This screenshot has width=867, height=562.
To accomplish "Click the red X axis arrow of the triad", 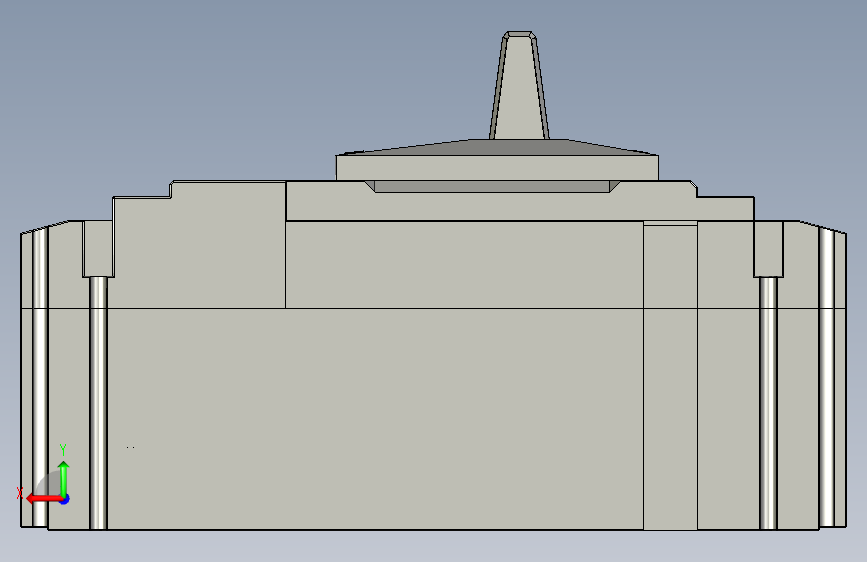I will coord(43,499).
